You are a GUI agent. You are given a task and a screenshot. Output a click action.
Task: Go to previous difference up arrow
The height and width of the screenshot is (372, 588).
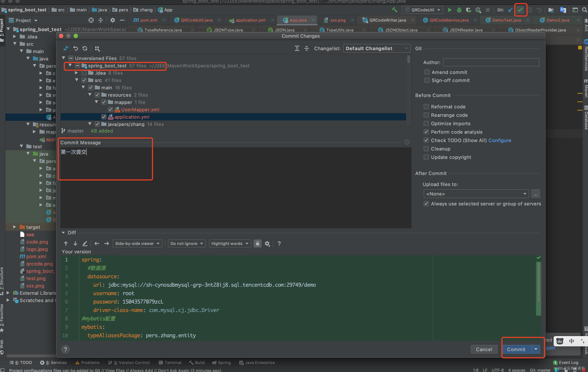66,243
